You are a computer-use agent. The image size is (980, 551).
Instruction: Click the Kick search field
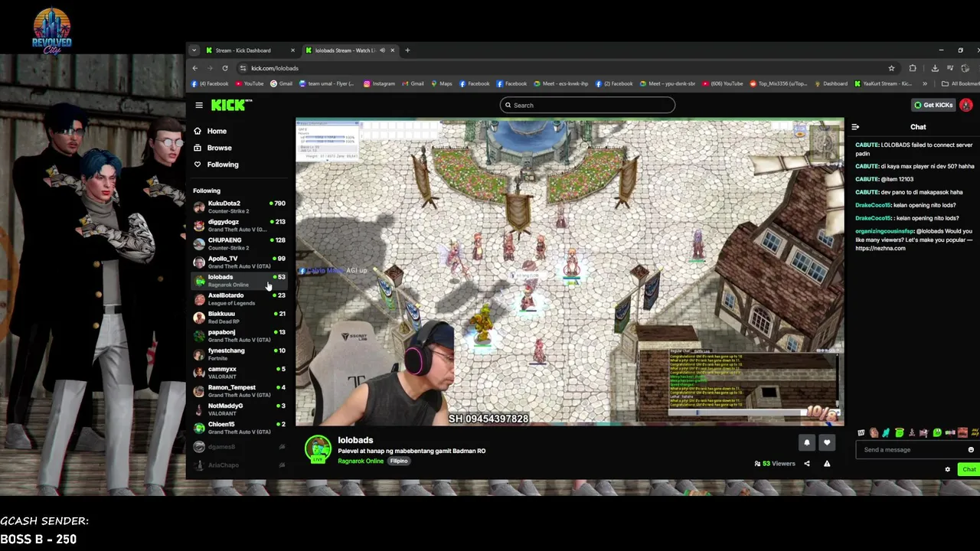pos(587,105)
